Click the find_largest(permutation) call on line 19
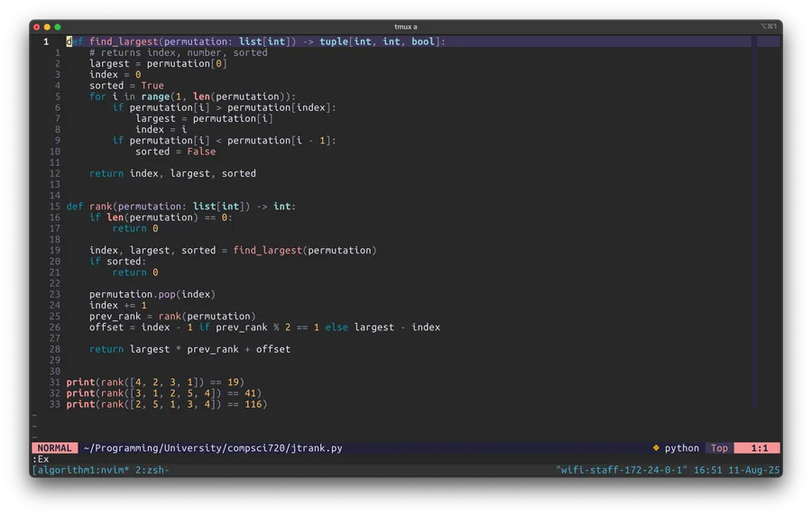 [x=305, y=251]
